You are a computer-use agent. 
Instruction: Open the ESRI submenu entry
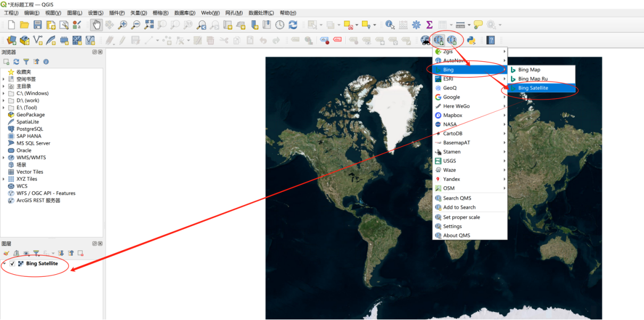pos(470,79)
